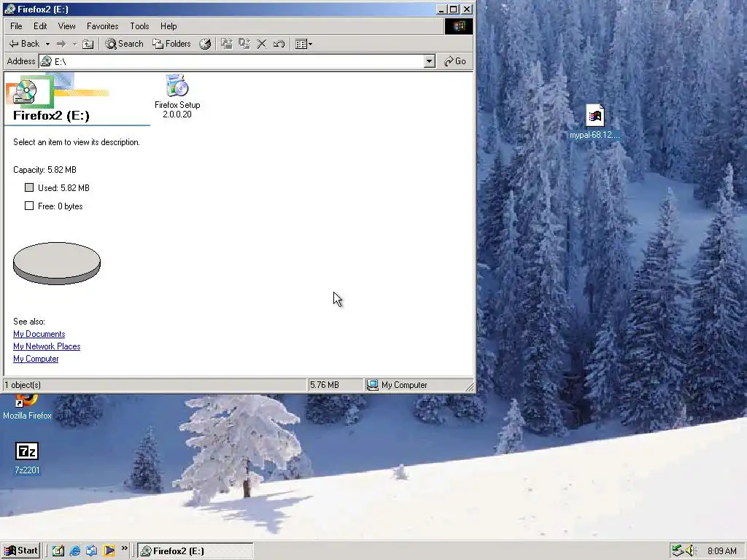Screen dimensions: 747x560
Task: Click the Show Desktop quick launch icon
Action: (x=58, y=551)
